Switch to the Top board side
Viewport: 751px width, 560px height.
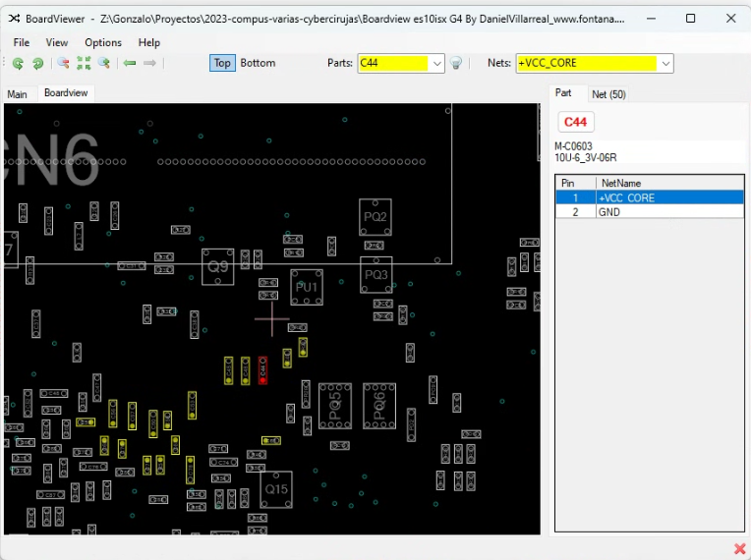click(222, 63)
